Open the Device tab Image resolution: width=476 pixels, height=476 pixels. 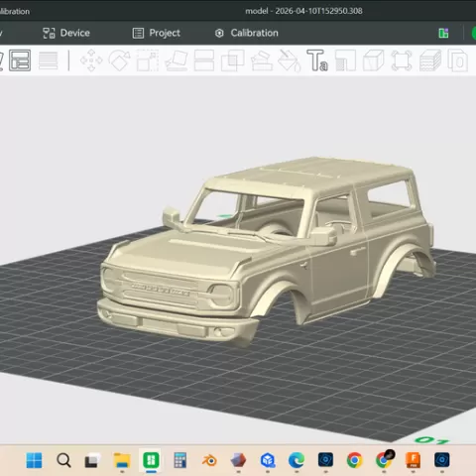[66, 33]
